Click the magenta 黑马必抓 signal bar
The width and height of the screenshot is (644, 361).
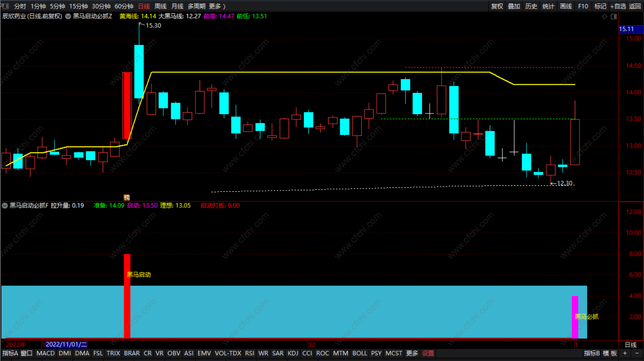[x=575, y=317]
